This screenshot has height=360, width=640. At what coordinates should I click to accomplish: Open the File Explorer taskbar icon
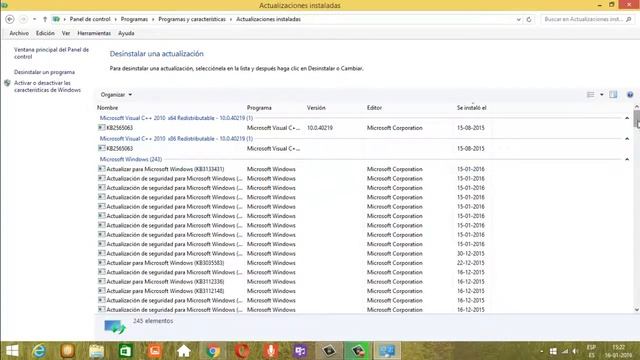(x=97, y=351)
